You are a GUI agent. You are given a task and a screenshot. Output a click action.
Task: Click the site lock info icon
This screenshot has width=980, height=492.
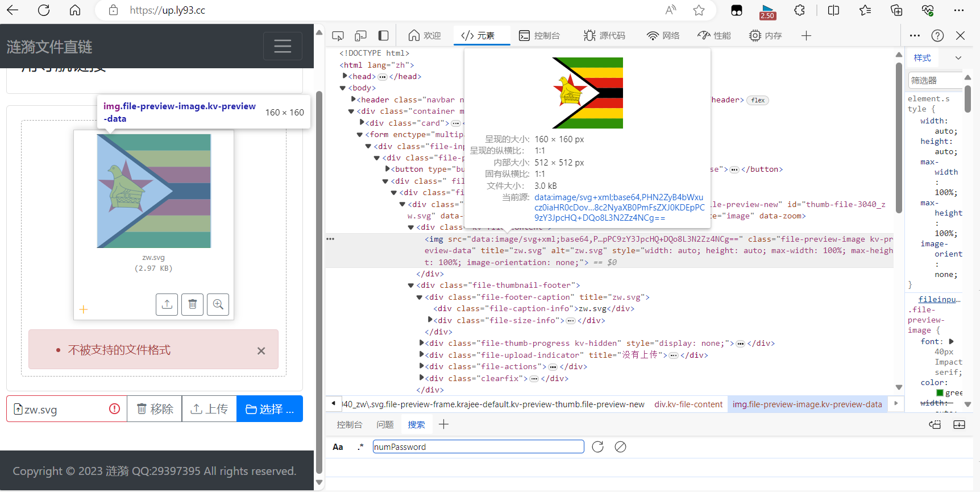[114, 10]
